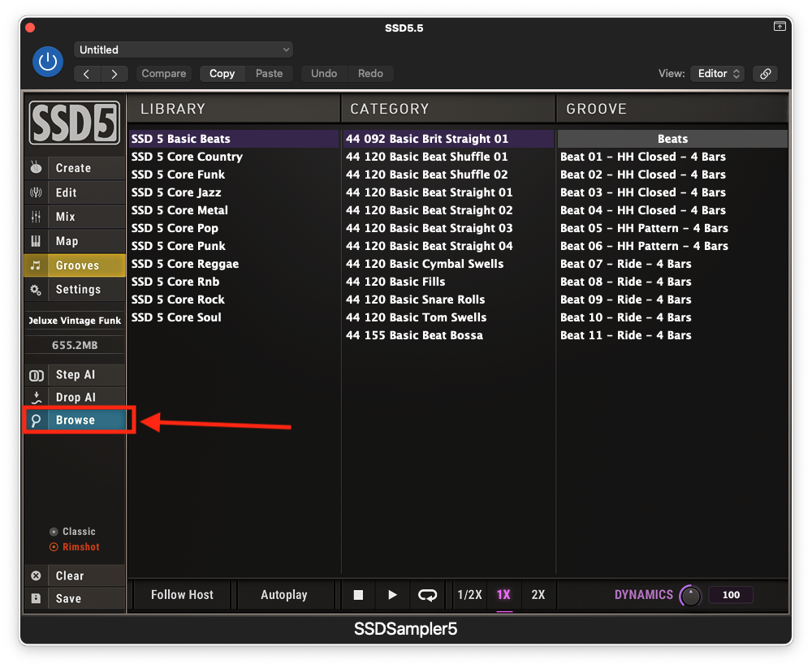The width and height of the screenshot is (812, 668).
Task: Open the Grooves tab
Action: (x=86, y=265)
